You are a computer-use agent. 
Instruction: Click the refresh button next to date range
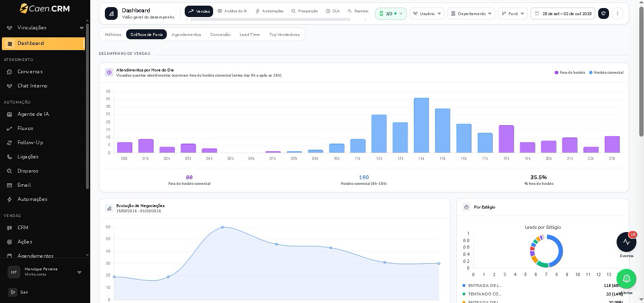point(603,13)
